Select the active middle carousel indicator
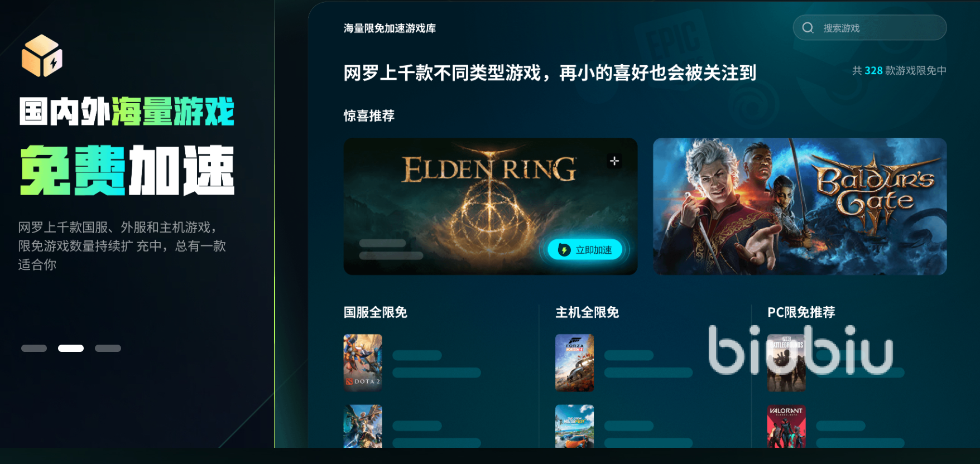This screenshot has height=464, width=980. (71, 348)
